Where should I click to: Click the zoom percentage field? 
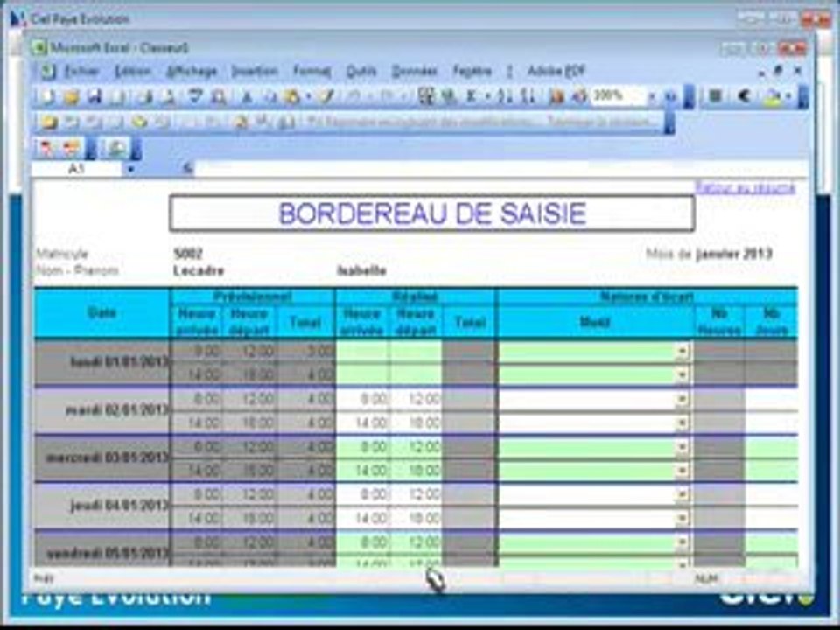pyautogui.click(x=618, y=97)
